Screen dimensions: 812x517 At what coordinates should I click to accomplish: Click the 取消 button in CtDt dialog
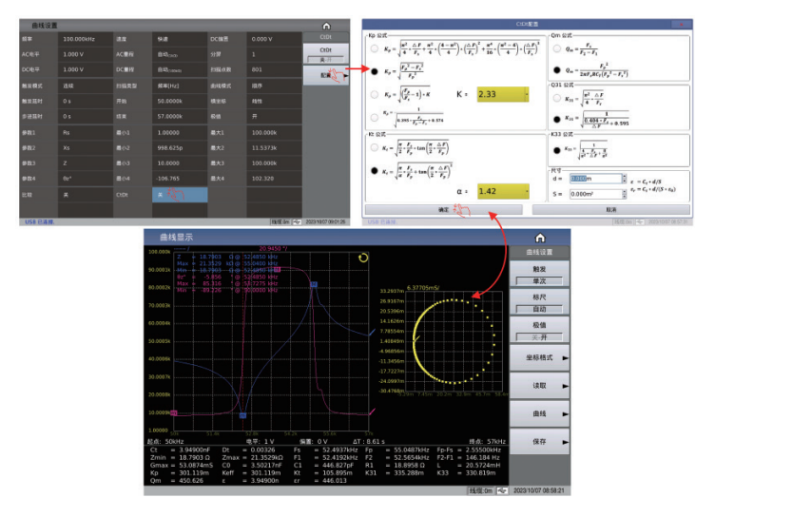[x=611, y=208]
